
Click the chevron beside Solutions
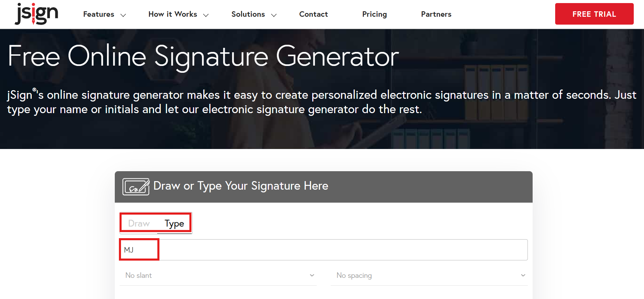pos(274,15)
